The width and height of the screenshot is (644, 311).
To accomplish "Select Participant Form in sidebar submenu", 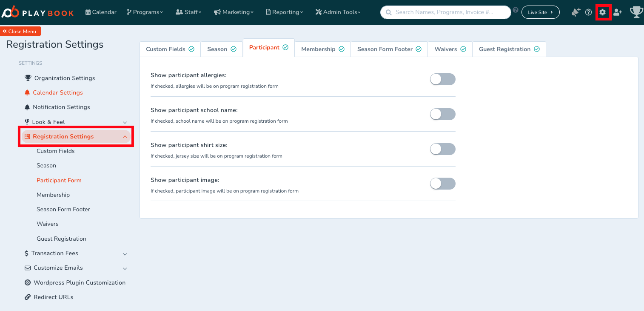I will 59,180.
